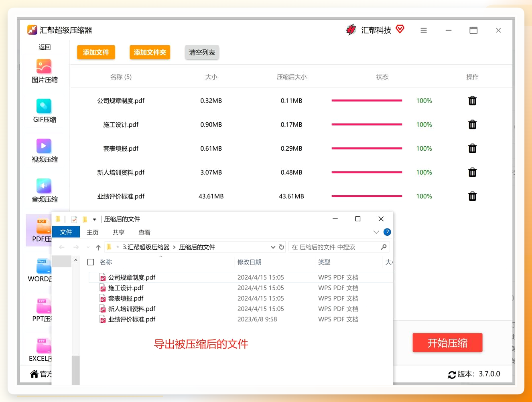Viewport: 532px width, 402px height.
Task: Click the navigation pane scroll-up arrow
Action: click(75, 261)
